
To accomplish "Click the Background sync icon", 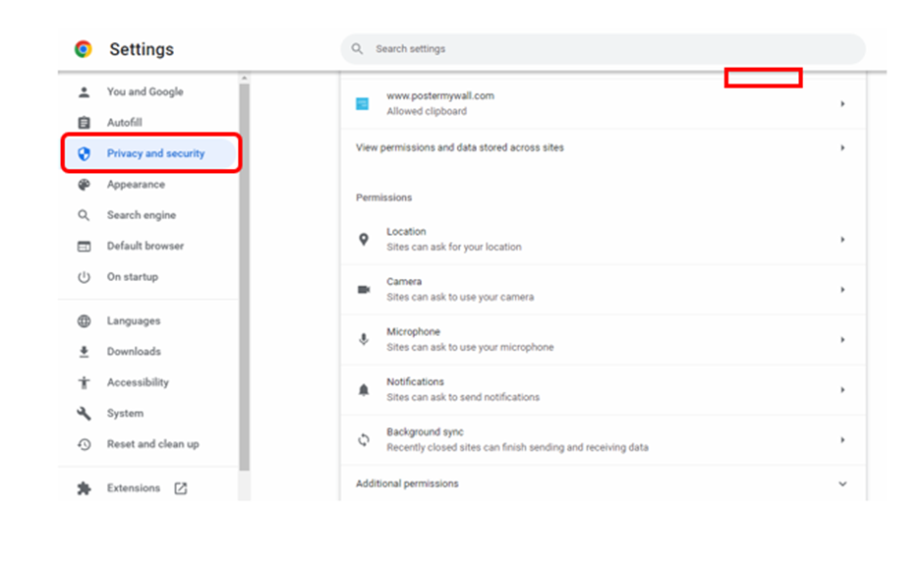I will 364,439.
